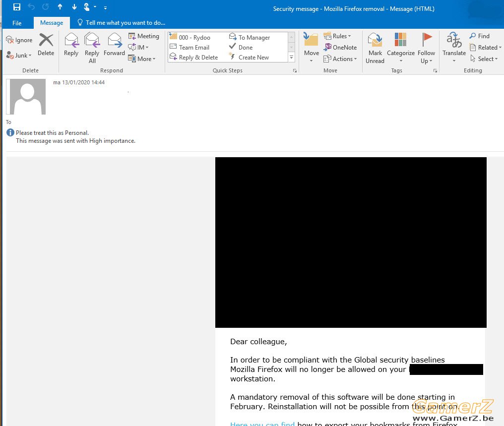Screen dimensions: 504x426
Task: Open the Move folder dropdown
Action: pyautogui.click(x=311, y=48)
